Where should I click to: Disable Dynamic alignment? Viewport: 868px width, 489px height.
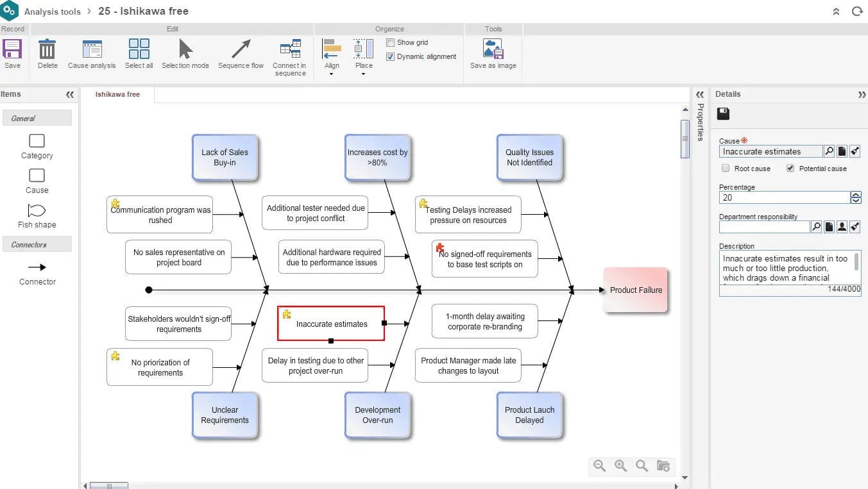coord(391,56)
